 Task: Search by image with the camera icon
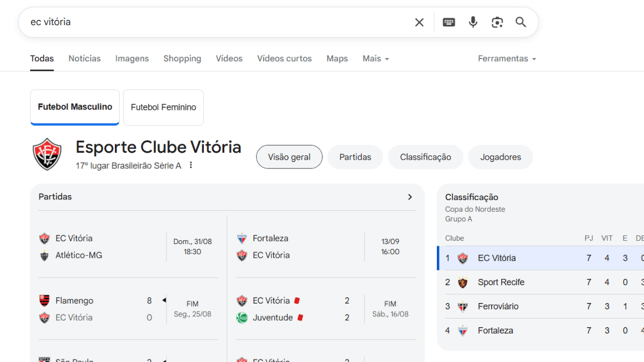497,22
